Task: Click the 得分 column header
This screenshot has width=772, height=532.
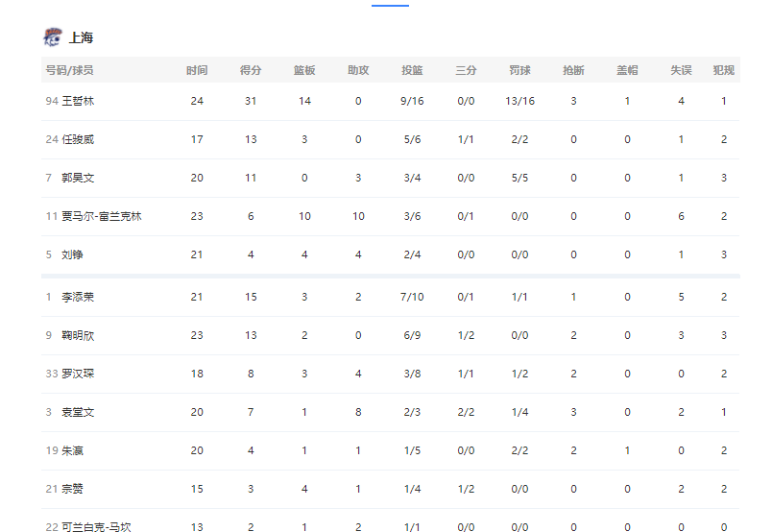Action: (251, 70)
